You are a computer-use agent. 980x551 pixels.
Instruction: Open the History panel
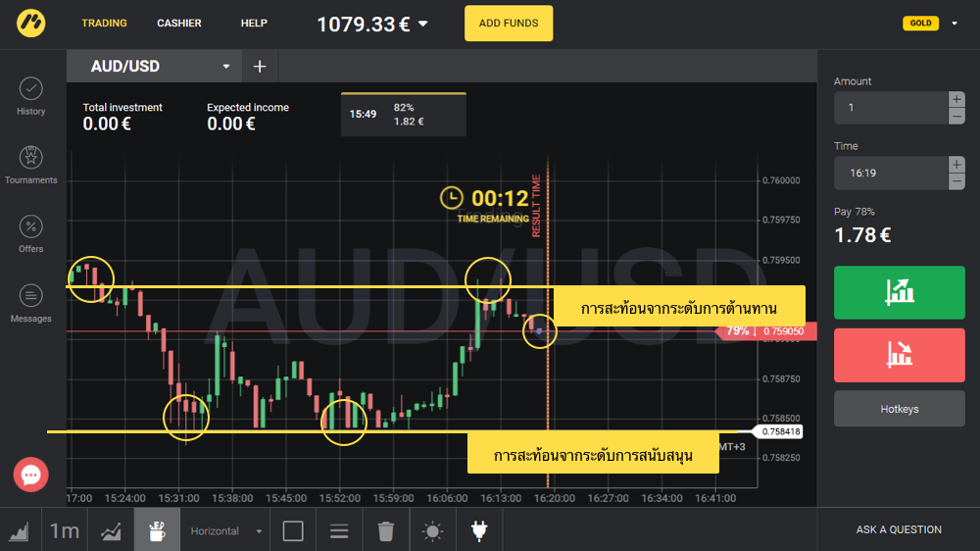point(31,96)
